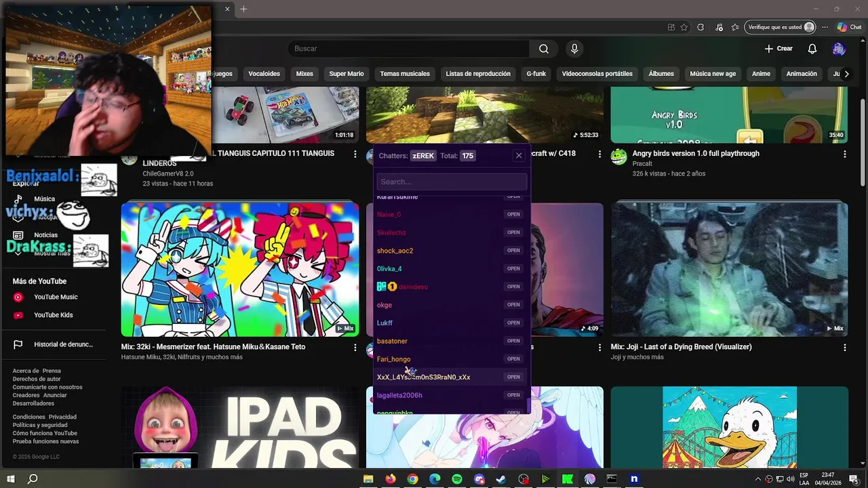Select the Listas de reproducción chip

point(478,74)
